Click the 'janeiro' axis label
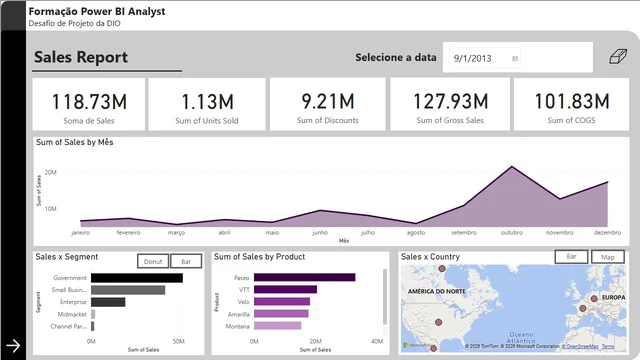This screenshot has height=360, width=640. [80, 232]
